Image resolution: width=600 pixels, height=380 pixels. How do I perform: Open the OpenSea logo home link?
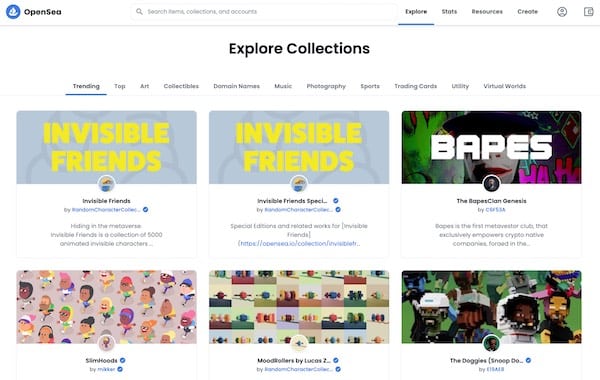34,12
